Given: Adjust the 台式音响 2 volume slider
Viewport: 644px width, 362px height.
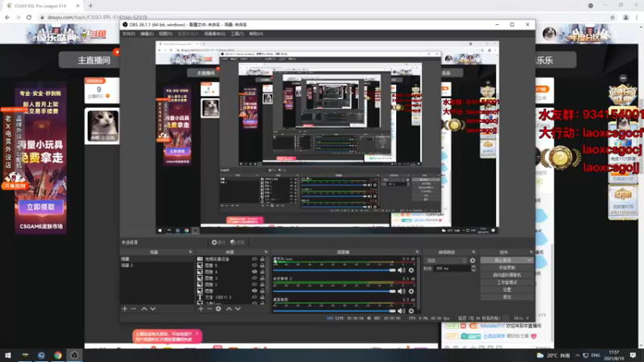Looking at the screenshot, I should [x=334, y=291].
